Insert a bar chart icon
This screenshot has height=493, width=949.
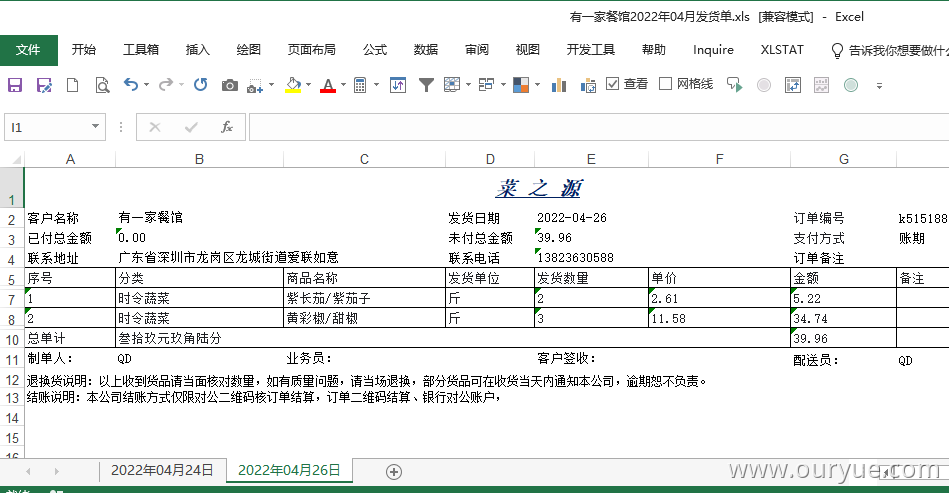tap(559, 85)
